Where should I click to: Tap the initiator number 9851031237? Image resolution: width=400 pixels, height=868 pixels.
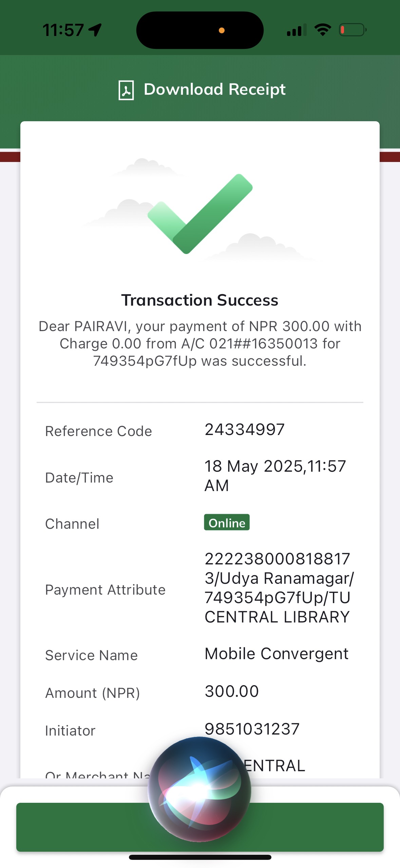[x=252, y=729]
